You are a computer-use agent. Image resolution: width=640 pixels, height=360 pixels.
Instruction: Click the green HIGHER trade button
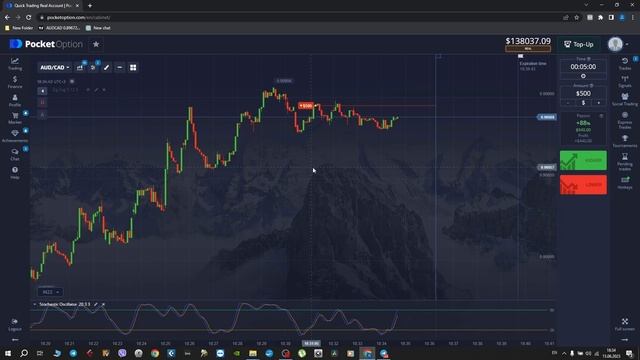click(583, 160)
